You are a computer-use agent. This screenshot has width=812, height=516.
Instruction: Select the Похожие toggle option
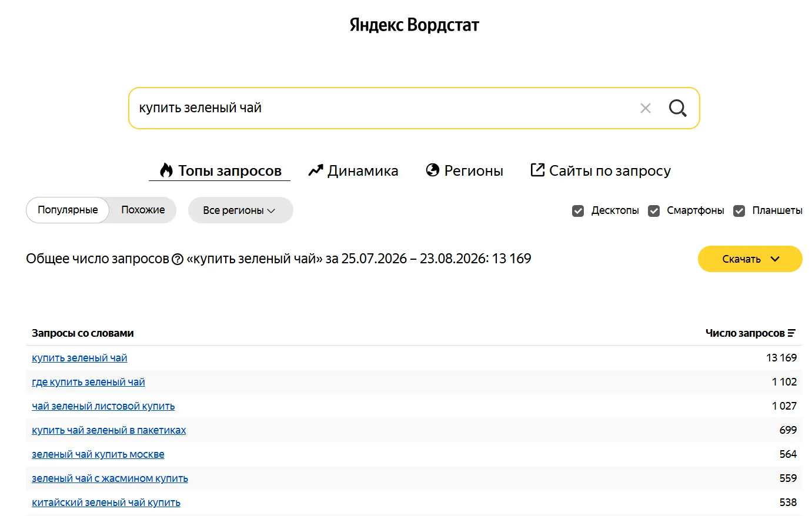pyautogui.click(x=143, y=210)
